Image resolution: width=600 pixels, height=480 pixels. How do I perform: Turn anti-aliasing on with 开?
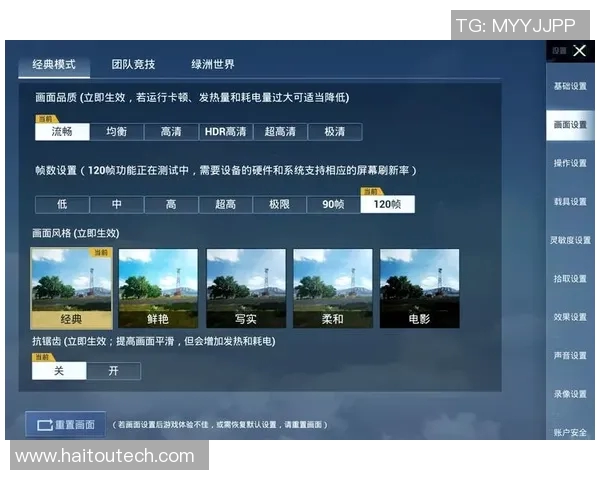pyautogui.click(x=114, y=371)
